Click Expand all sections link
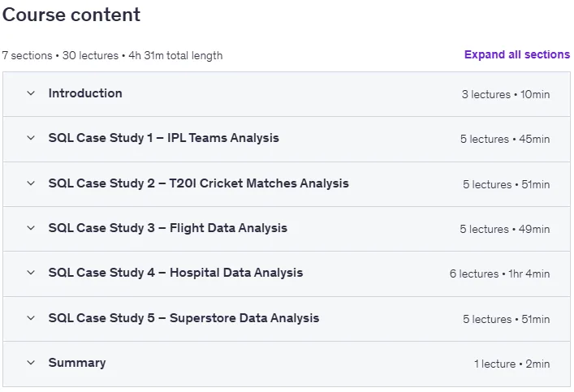 (x=517, y=54)
